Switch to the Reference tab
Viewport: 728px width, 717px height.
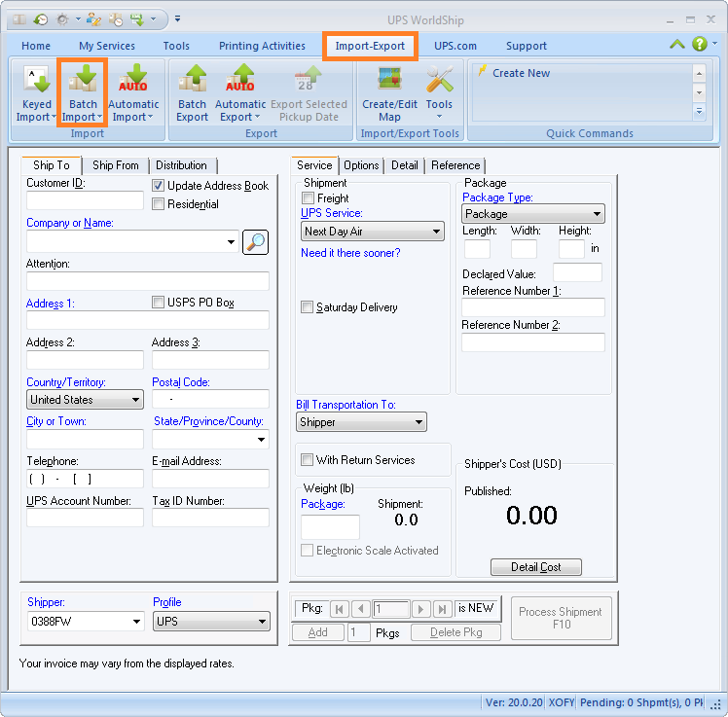[x=455, y=165]
